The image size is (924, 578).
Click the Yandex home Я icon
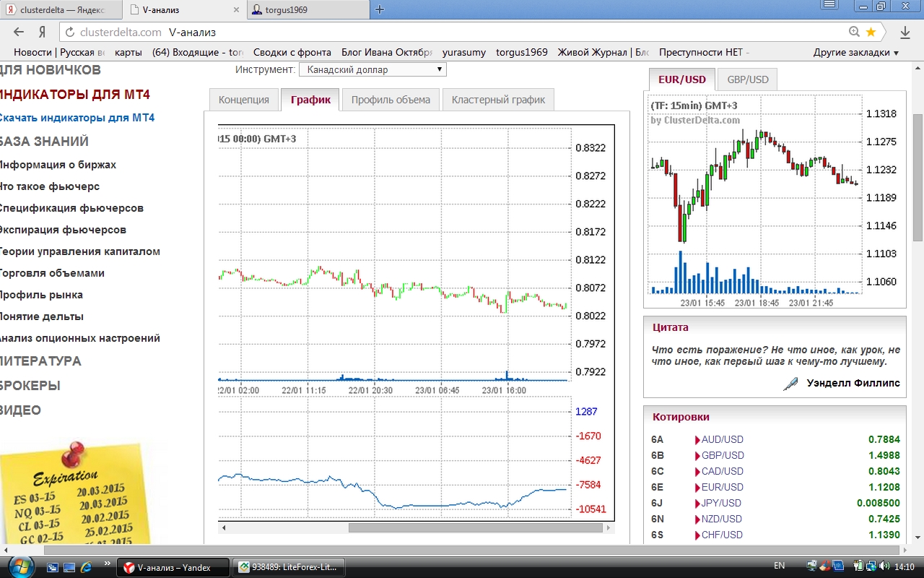42,32
